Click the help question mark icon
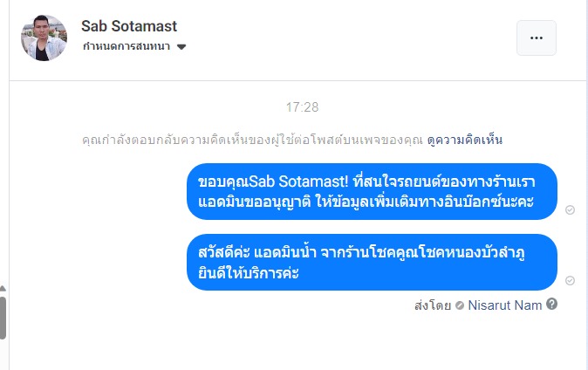This screenshot has height=370, width=588. point(551,305)
